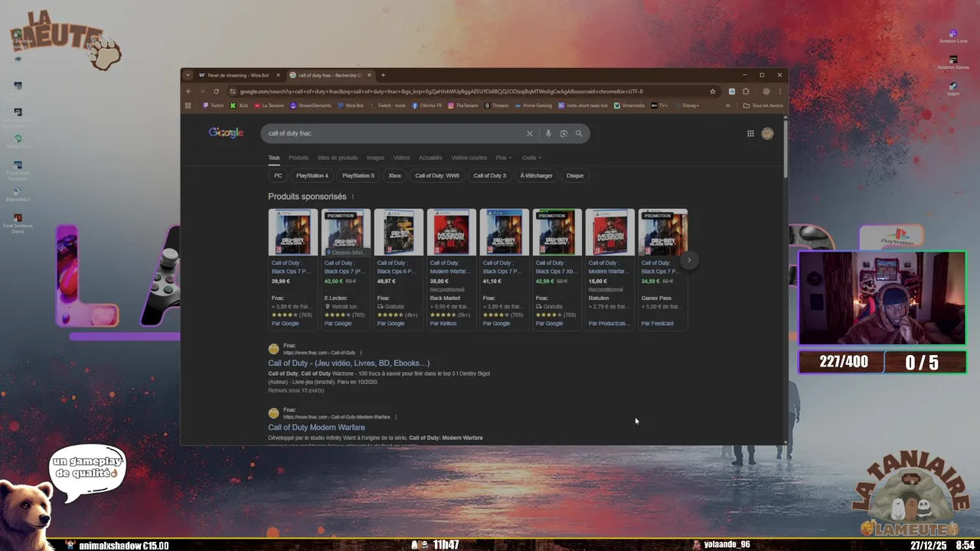Viewport: 980px width, 551px height.
Task: Open the Twitch bookmark
Action: coord(213,106)
